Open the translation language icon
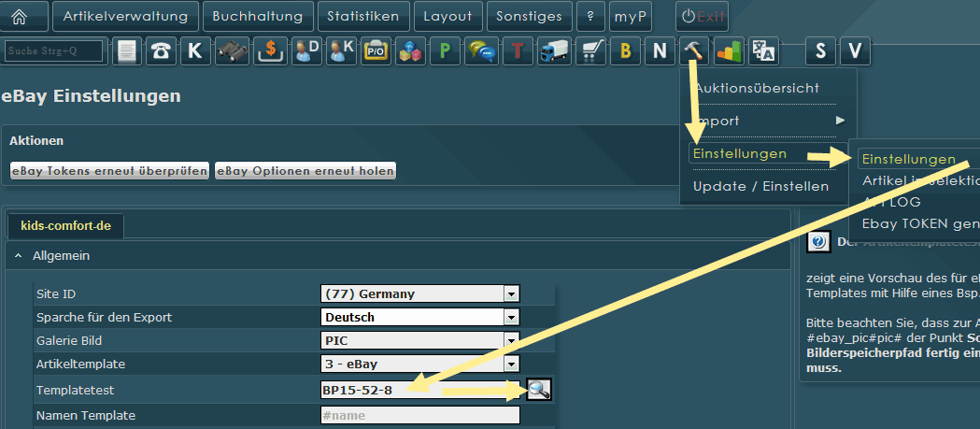980x429 pixels. [763, 51]
